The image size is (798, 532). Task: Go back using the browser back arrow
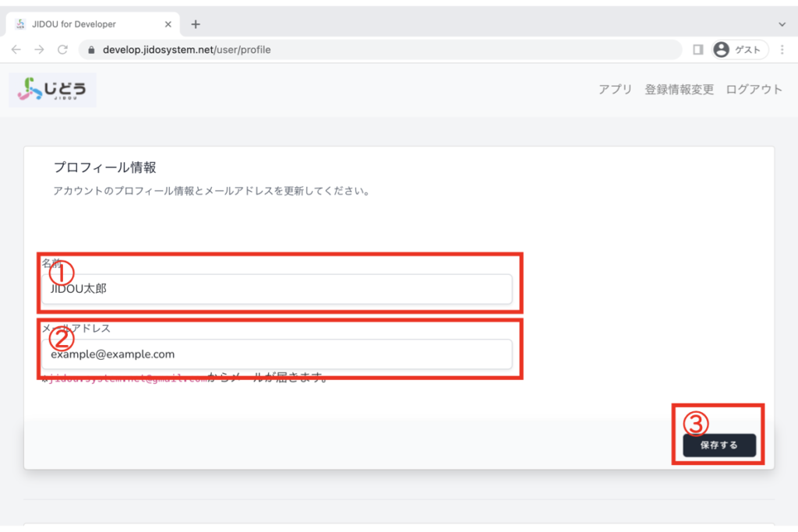click(x=16, y=50)
